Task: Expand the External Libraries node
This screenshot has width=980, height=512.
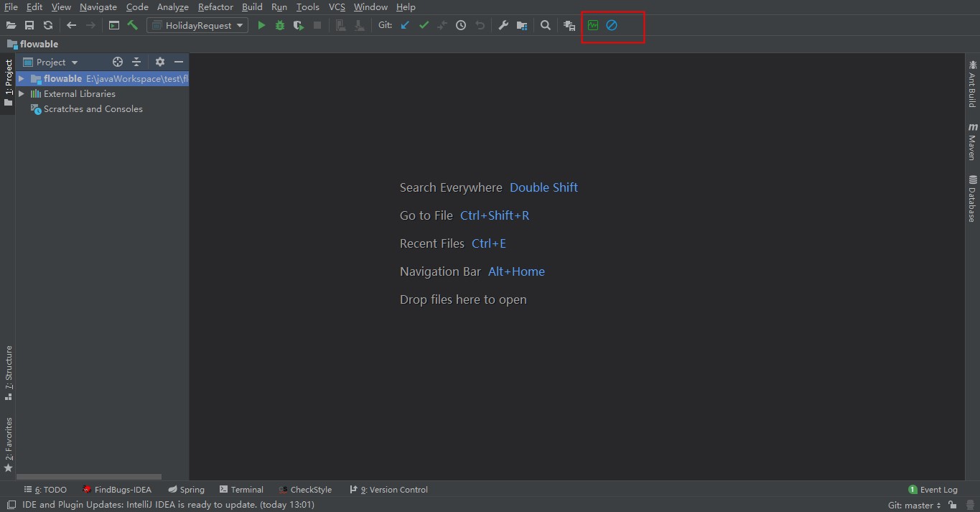Action: pyautogui.click(x=22, y=94)
